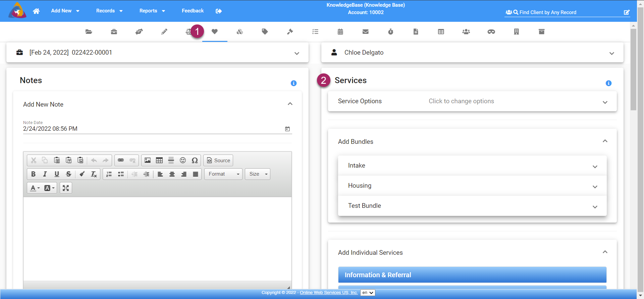The image size is (644, 299).
Task: Toggle bulleted list in editor
Action: point(121,174)
